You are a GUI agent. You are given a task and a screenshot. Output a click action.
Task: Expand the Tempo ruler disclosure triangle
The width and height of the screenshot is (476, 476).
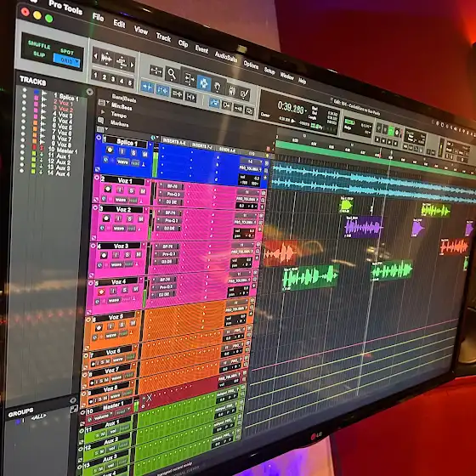click(102, 112)
